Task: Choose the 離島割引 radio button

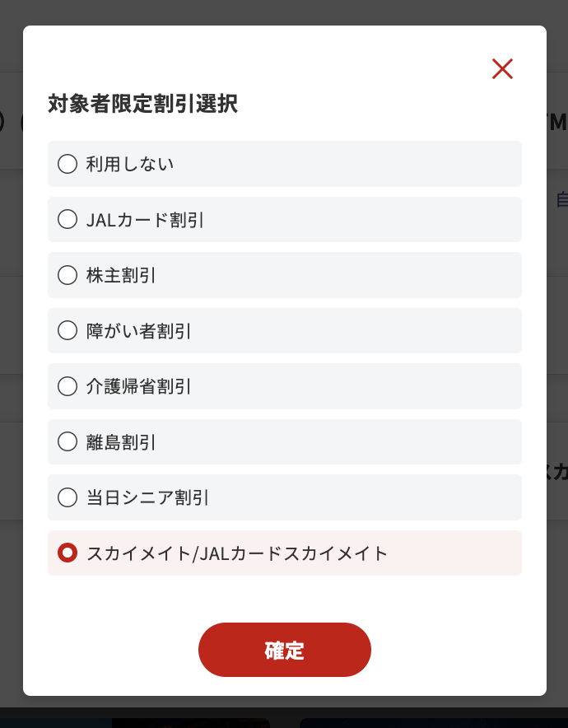Action: point(68,442)
